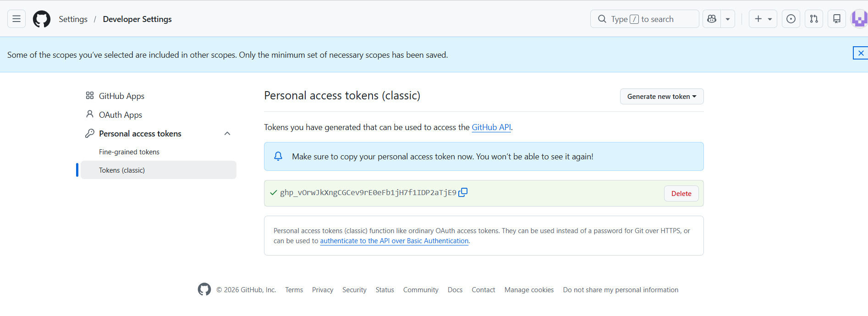Copy the token with the clipboard icon
Image resolution: width=868 pixels, height=316 pixels.
tap(463, 192)
